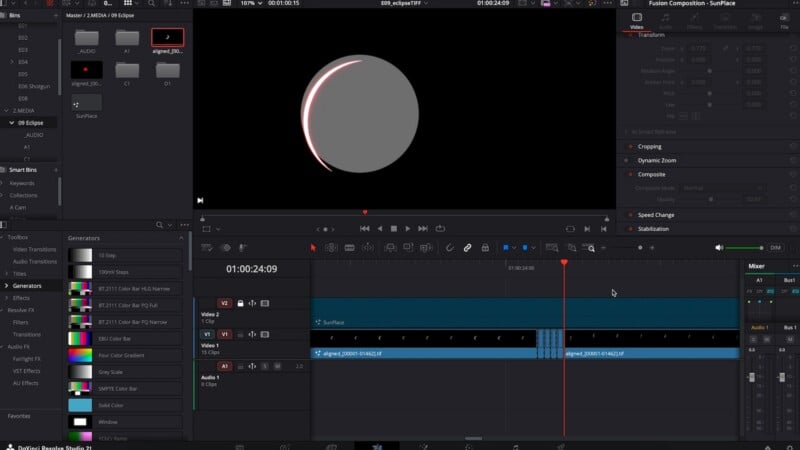Viewport: 800px width, 450px height.
Task: Mute audio with the speaker icon
Action: [x=718, y=248]
